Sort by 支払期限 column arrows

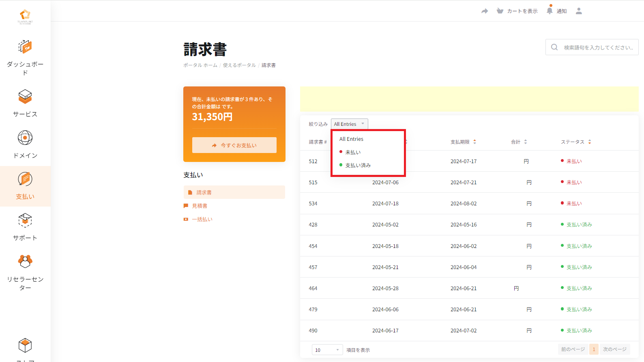(474, 142)
